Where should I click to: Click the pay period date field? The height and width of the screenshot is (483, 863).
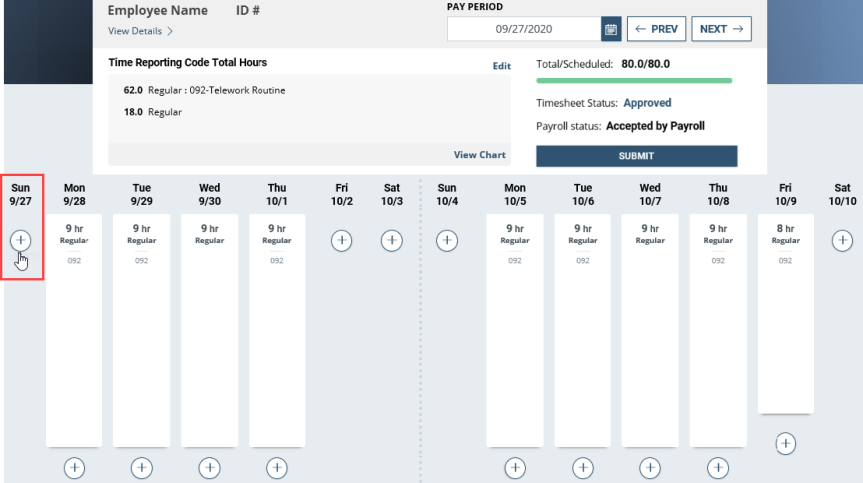(x=524, y=29)
